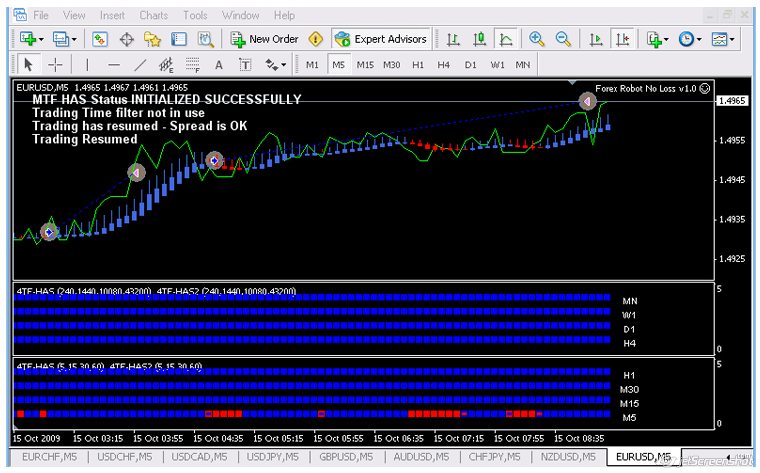Switch to H4 timeframe
The height and width of the screenshot is (473, 760).
443,64
